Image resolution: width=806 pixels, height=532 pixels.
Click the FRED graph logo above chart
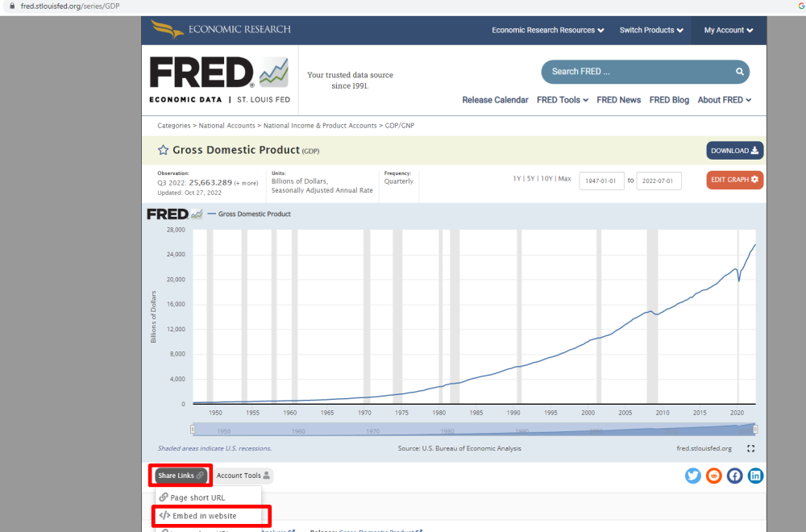175,214
